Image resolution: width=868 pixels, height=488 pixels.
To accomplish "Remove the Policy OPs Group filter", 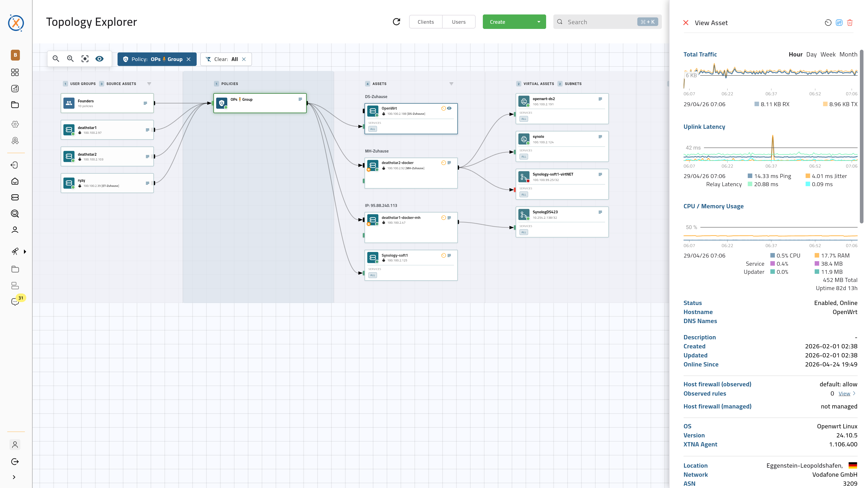I will coord(189,59).
